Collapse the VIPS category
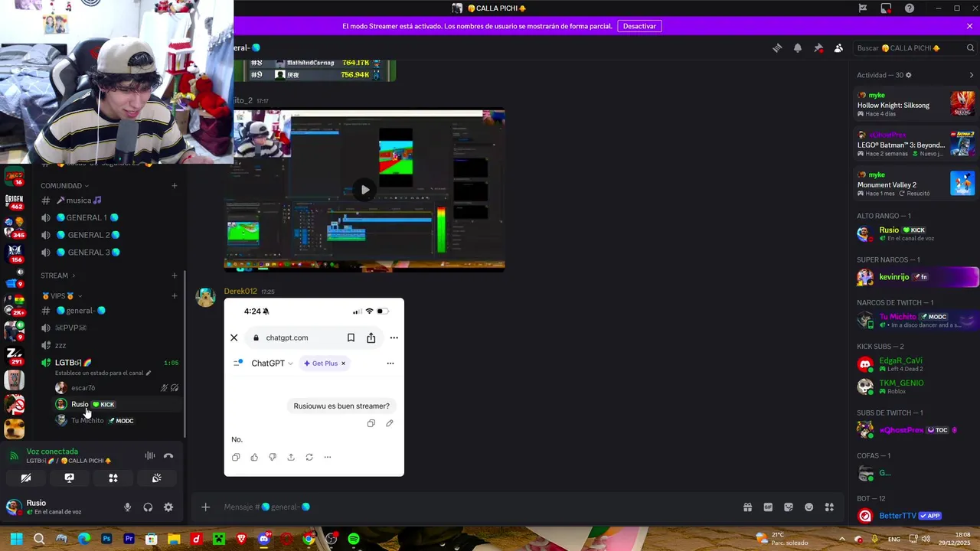The image size is (980, 551). [x=62, y=296]
